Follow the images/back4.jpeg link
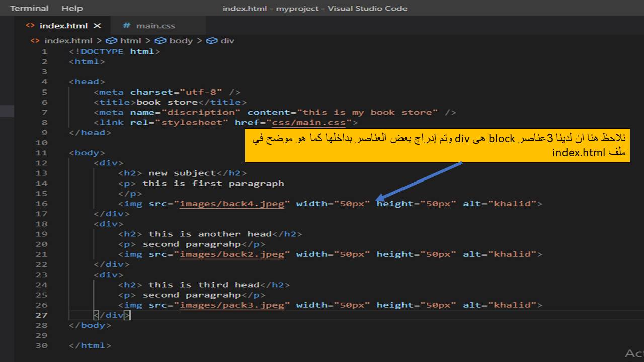 [x=232, y=204]
